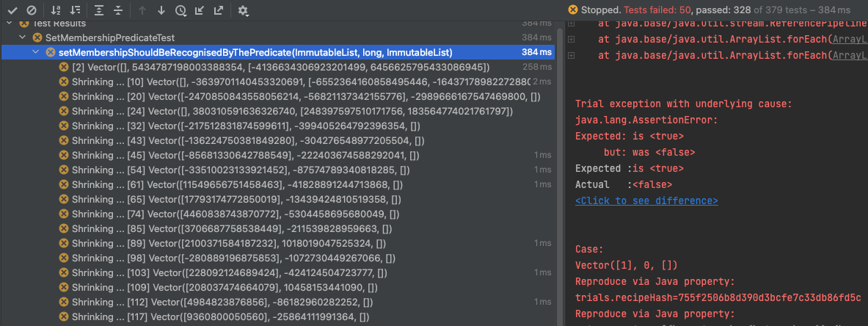The height and width of the screenshot is (326, 868).
Task: Click the 'Click to see difference' link
Action: 646,200
